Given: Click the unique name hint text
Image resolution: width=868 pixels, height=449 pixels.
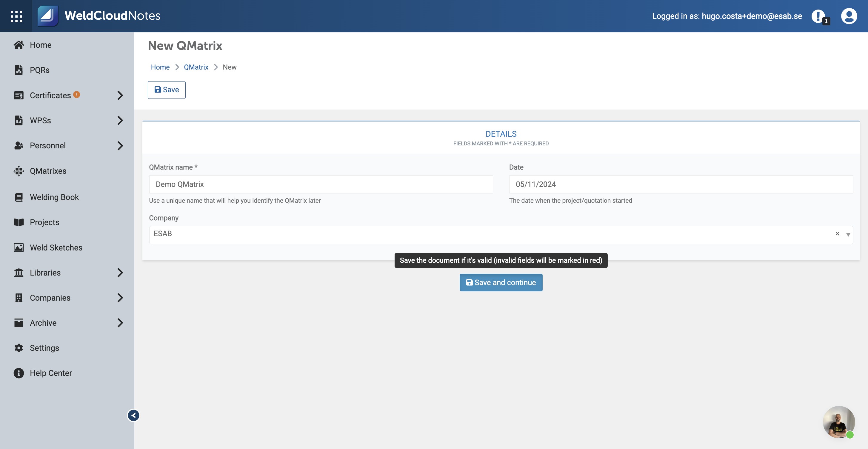Looking at the screenshot, I should tap(235, 201).
